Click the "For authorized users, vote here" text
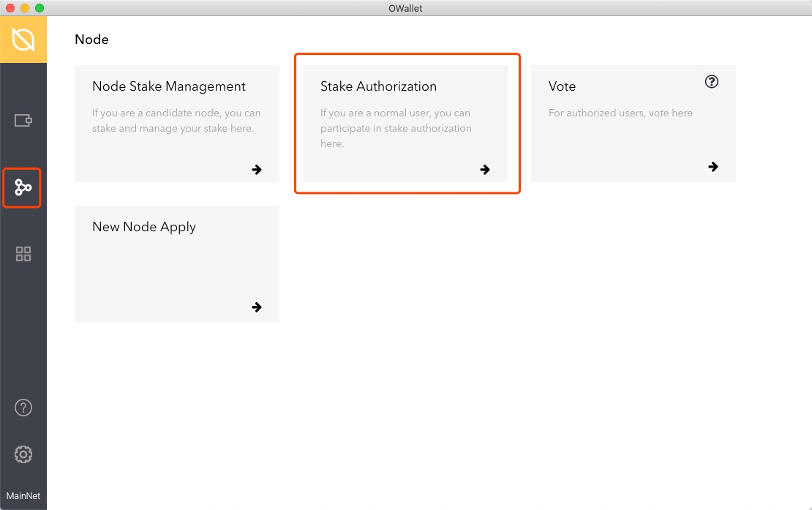Viewport: 812px width, 510px height. pos(620,113)
